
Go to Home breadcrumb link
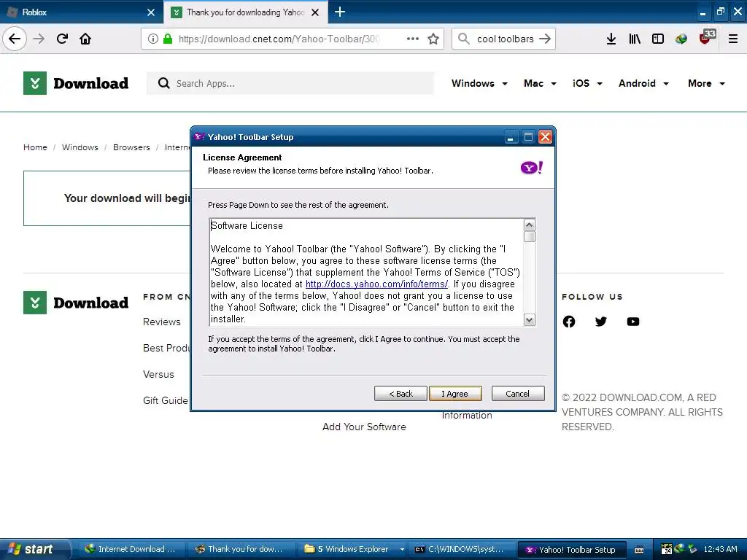pos(35,147)
